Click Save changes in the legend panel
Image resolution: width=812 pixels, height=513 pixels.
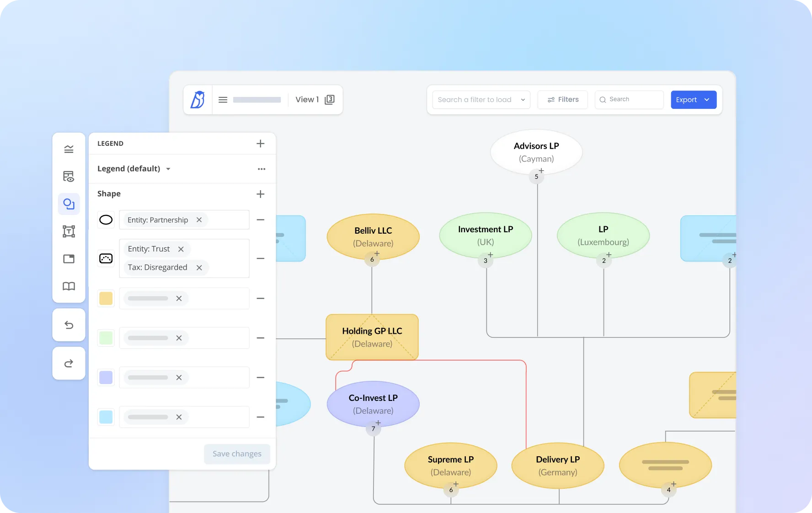click(237, 454)
